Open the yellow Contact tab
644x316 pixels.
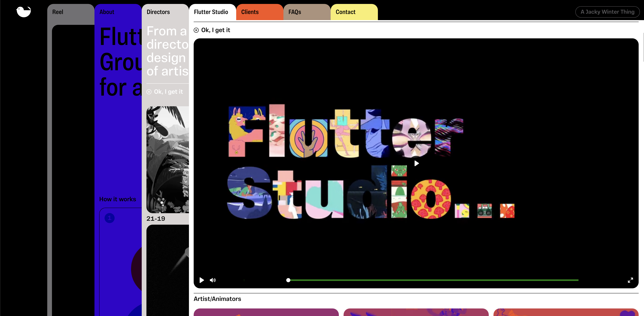point(345,12)
